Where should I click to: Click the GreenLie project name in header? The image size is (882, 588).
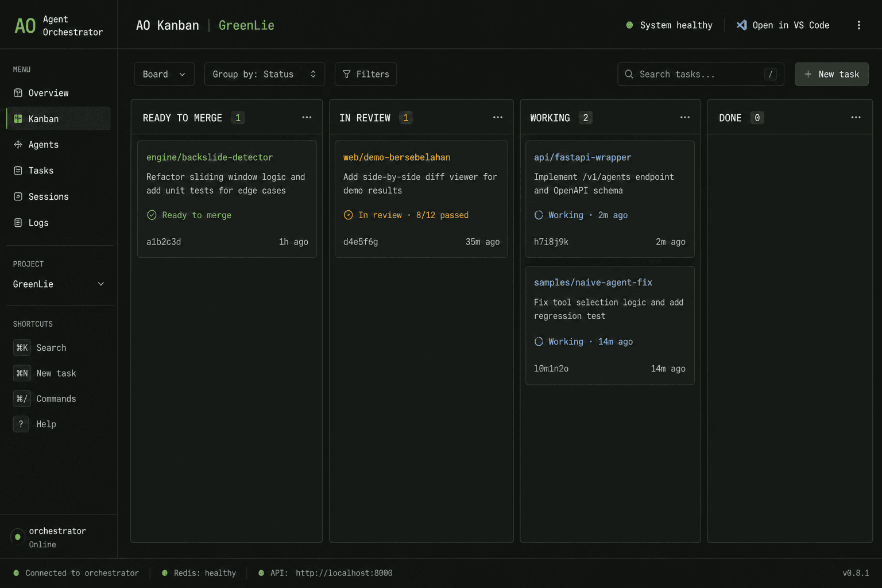click(x=246, y=25)
